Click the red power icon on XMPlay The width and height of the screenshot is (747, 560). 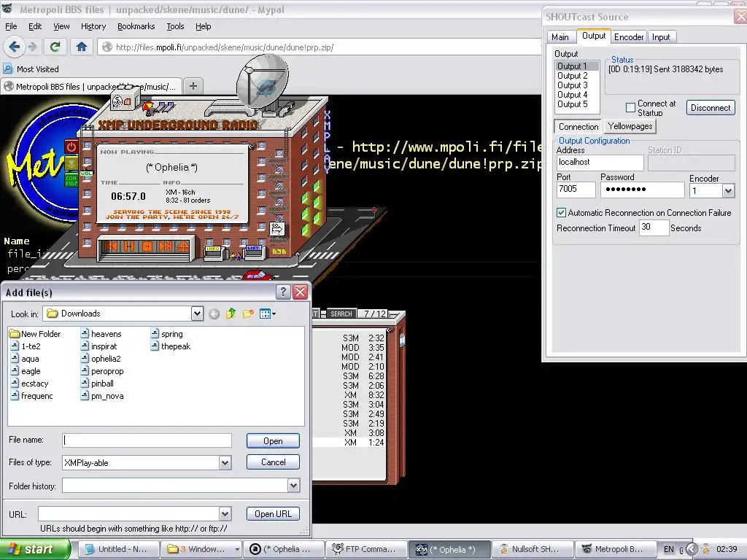point(71,147)
